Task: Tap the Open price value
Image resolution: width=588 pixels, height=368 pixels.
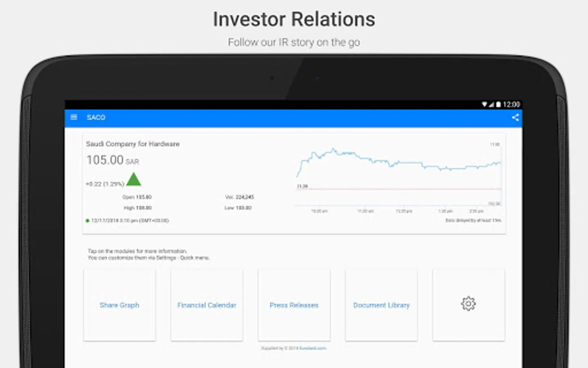Action: 137,197
